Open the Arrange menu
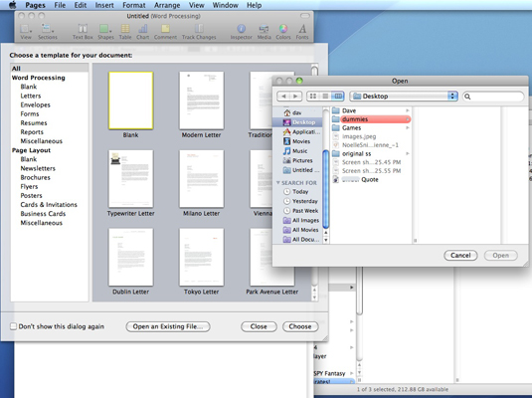 click(167, 5)
